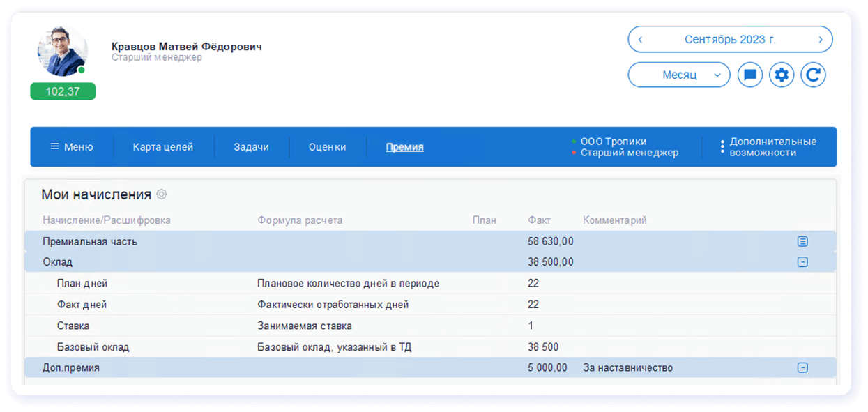Open the comments chat icon
Image resolution: width=868 pixels, height=412 pixels.
749,75
